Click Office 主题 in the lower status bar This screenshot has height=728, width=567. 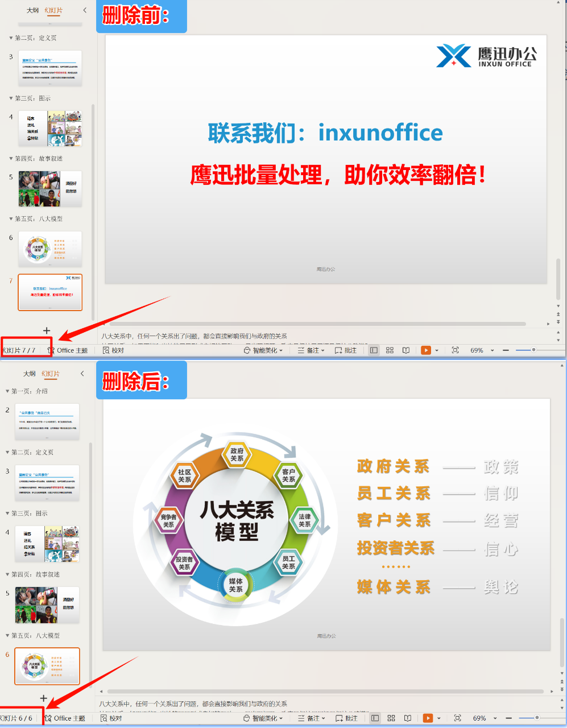[65, 718]
